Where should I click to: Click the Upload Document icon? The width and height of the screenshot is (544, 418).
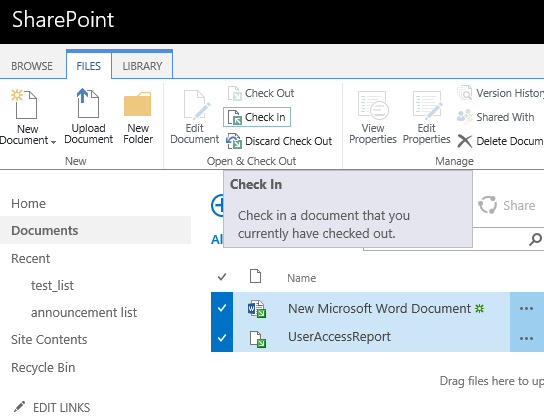coord(88,103)
